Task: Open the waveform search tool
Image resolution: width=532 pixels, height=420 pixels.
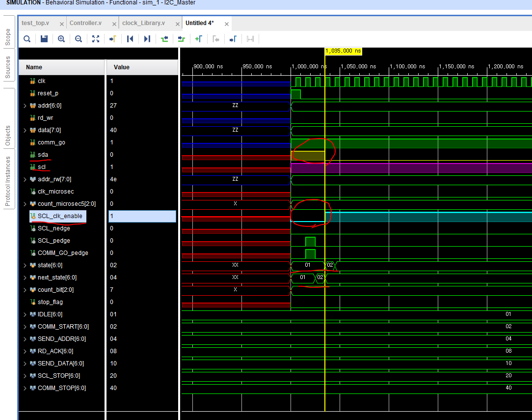Action: tap(27, 39)
